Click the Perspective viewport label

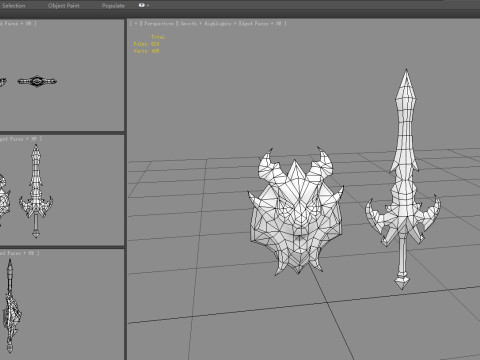(159, 23)
